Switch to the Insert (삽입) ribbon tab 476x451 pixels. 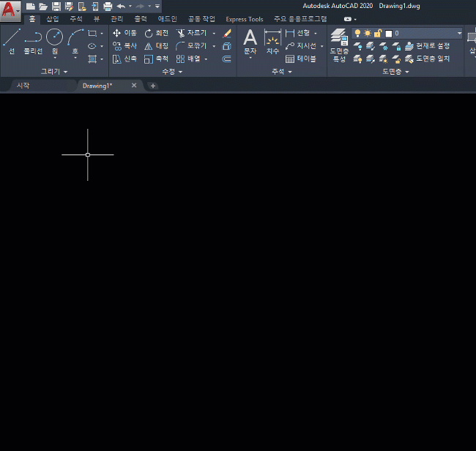[x=53, y=19]
